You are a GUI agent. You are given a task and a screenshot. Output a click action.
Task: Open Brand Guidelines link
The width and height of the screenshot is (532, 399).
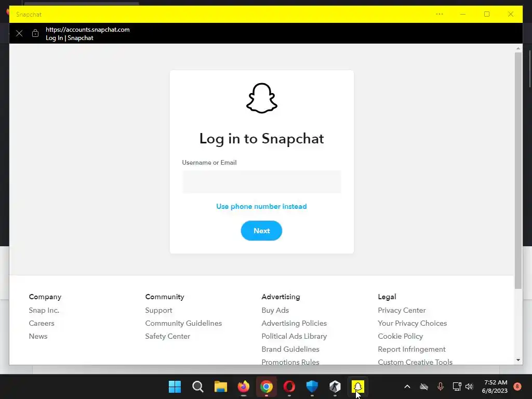290,349
